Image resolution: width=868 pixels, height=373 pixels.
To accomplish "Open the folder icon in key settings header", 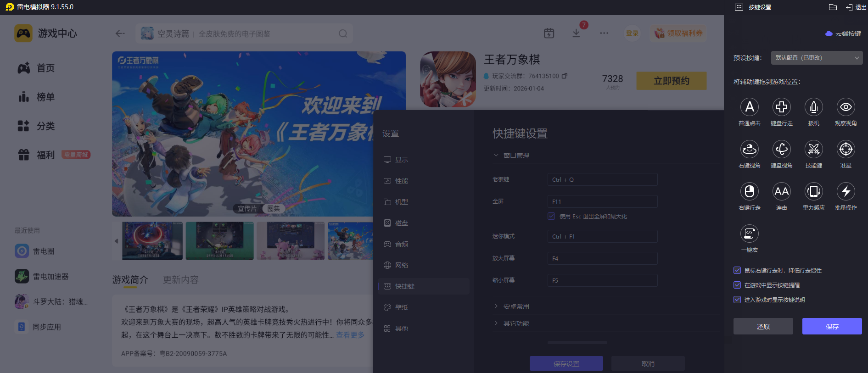I will [833, 7].
